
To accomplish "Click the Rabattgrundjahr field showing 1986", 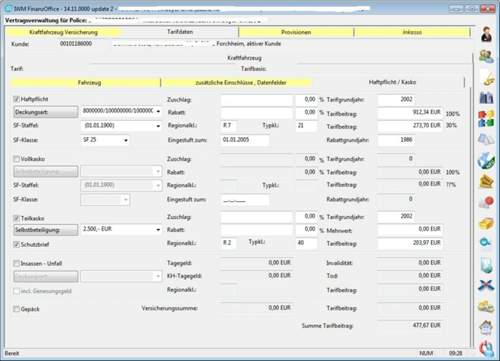I will [x=396, y=140].
